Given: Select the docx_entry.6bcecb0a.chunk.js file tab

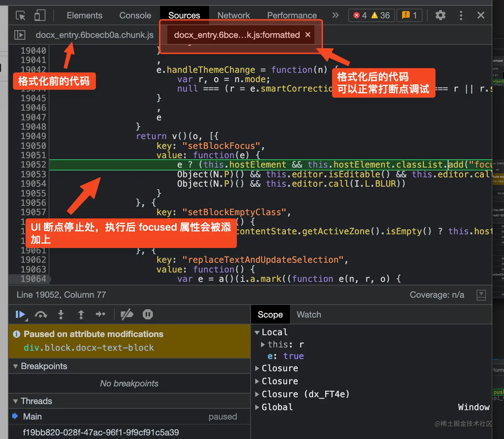Looking at the screenshot, I should [94, 35].
